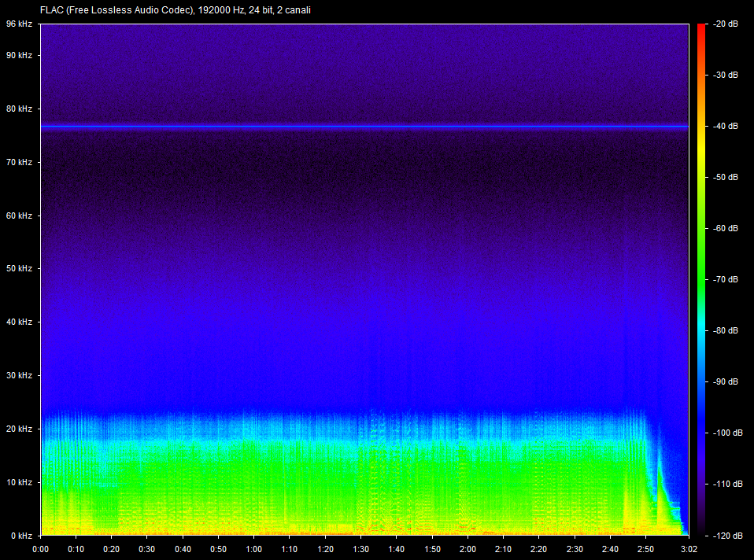Viewport: 754px width, 560px height.
Task: Click the -20 dB scale label
Action: click(x=725, y=24)
